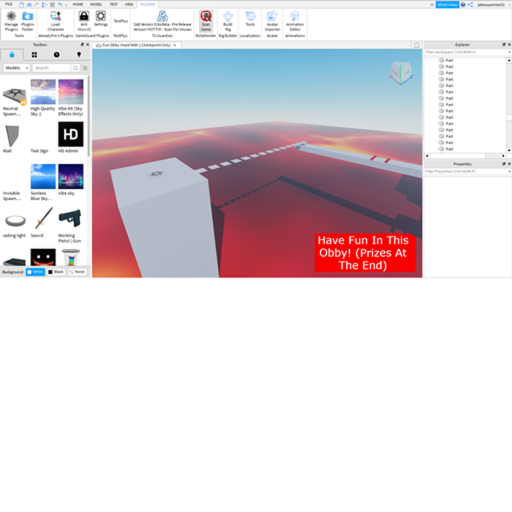Screen dimensions: 512x512
Task: Open the FILE menu
Action: 9,4
